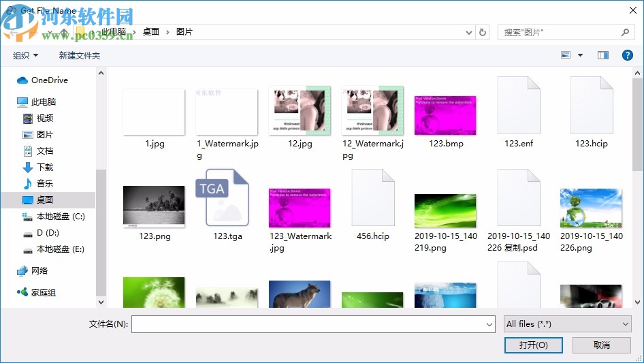Viewport: 644px width, 363px height.
Task: Change view with the view mode icon
Action: point(566,55)
